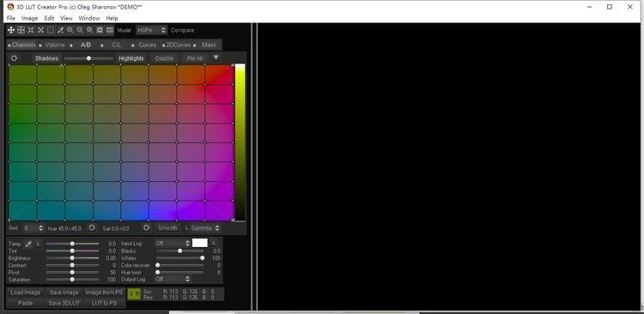The width and height of the screenshot is (644, 314).
Task: Open the Output Log dropdown
Action: (x=173, y=279)
